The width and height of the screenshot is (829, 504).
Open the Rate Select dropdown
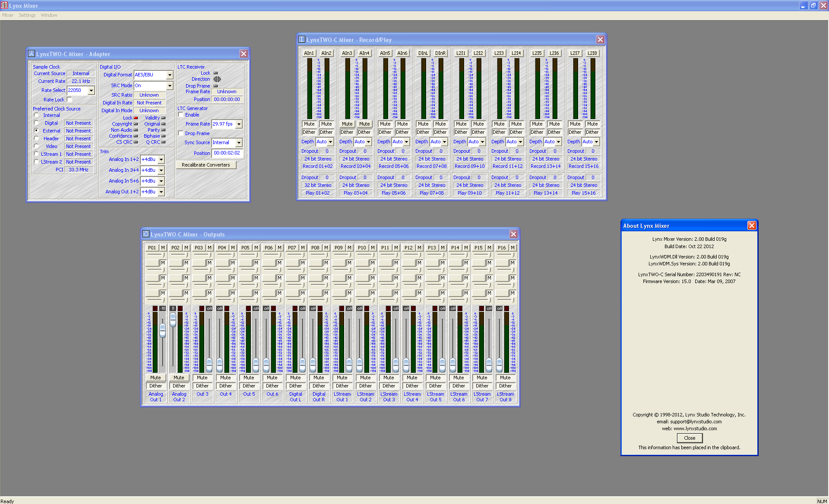point(91,91)
